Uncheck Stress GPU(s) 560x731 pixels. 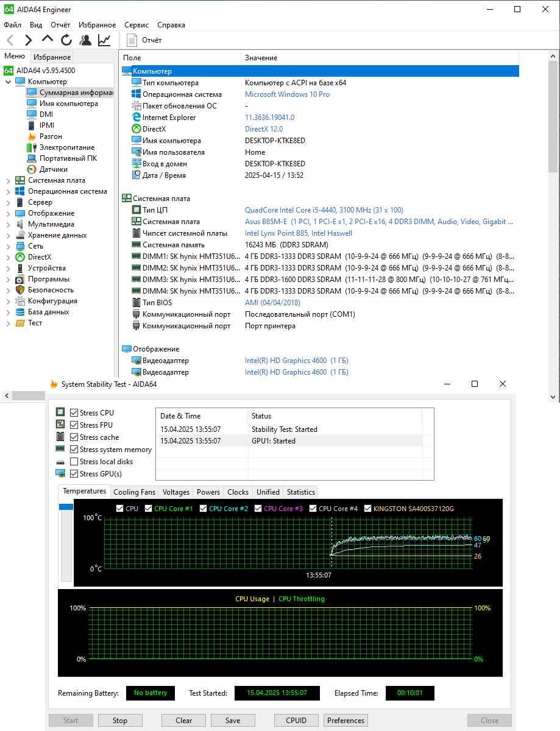pyautogui.click(x=74, y=474)
